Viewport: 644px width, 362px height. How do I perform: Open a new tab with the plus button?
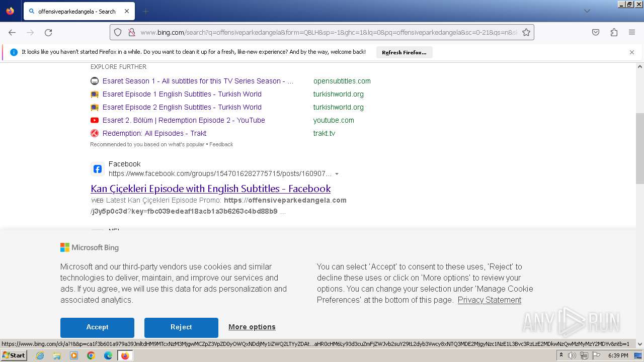146,11
